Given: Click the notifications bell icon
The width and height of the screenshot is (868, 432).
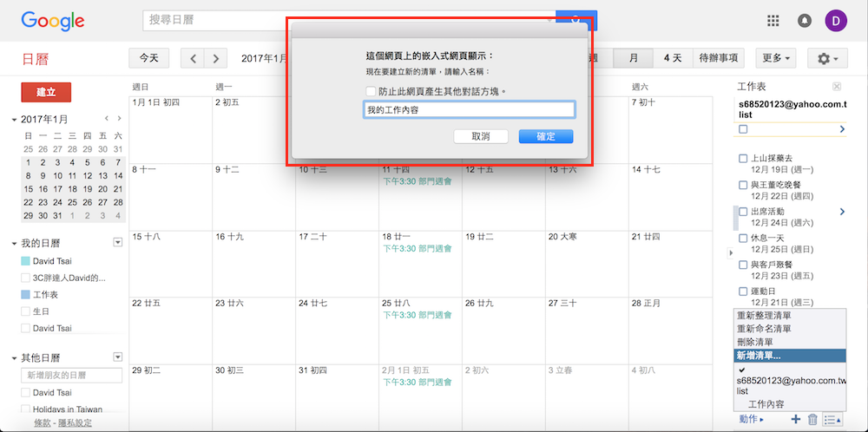Looking at the screenshot, I should click(805, 21).
